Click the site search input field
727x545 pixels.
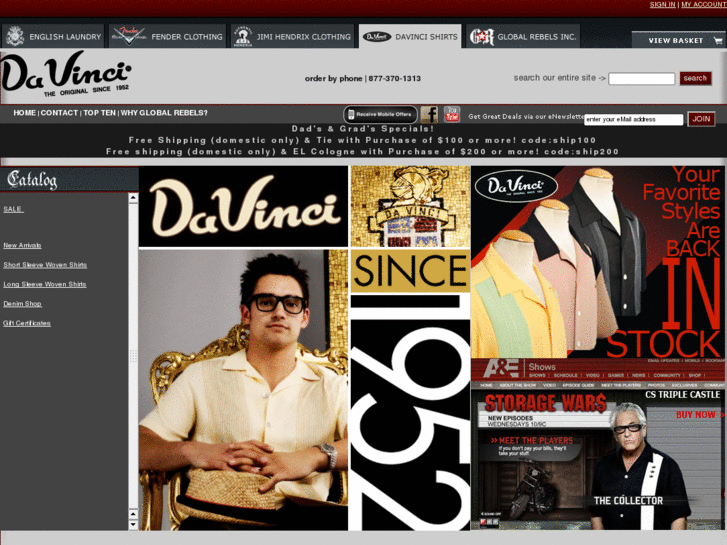[x=642, y=79]
